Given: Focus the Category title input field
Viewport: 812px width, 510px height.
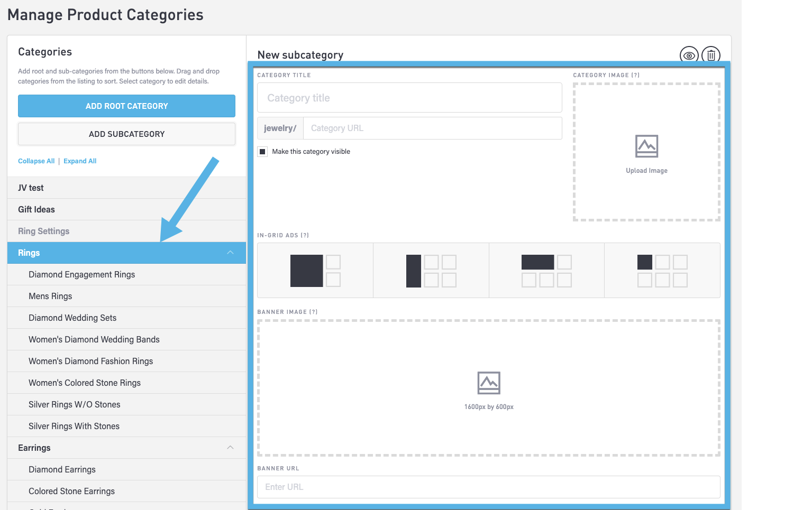Looking at the screenshot, I should 409,98.
